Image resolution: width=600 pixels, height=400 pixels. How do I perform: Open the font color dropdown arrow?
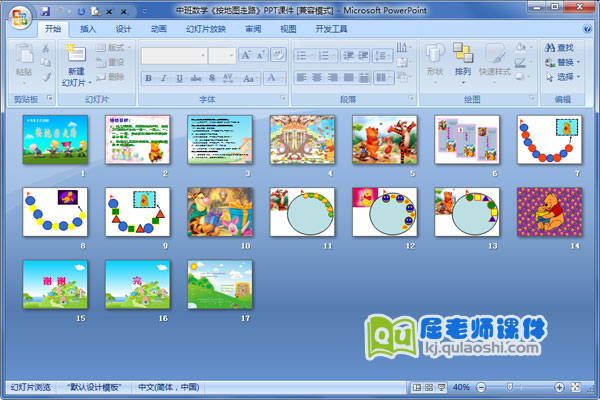pyautogui.click(x=282, y=78)
